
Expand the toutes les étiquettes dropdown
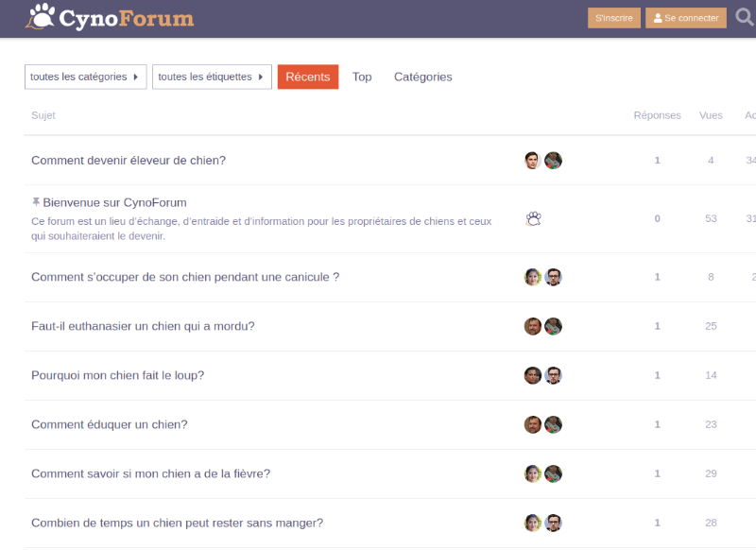pos(212,77)
